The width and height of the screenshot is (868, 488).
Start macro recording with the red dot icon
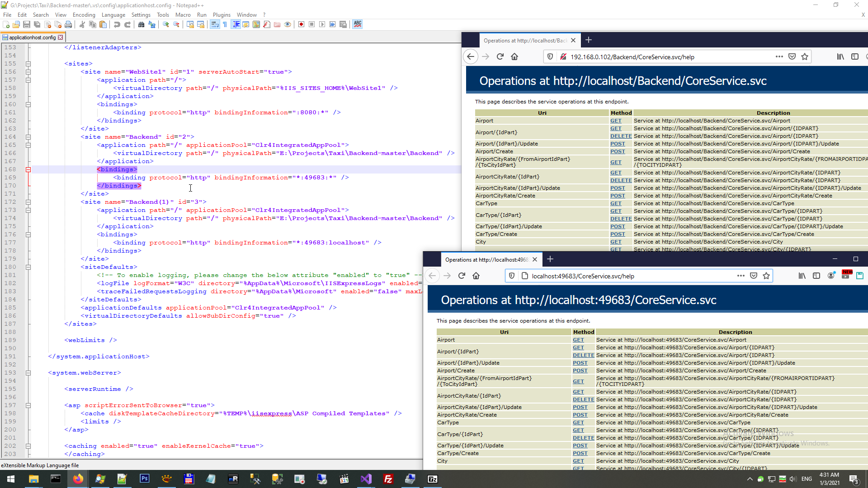[301, 24]
